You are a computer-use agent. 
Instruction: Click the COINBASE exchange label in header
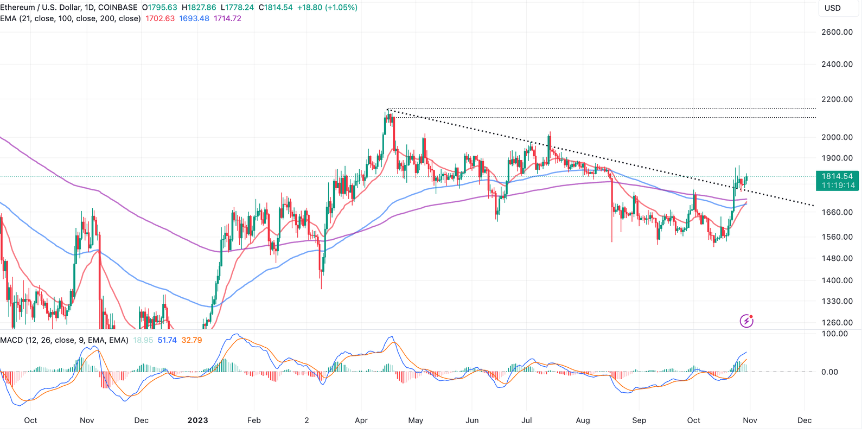pos(118,8)
